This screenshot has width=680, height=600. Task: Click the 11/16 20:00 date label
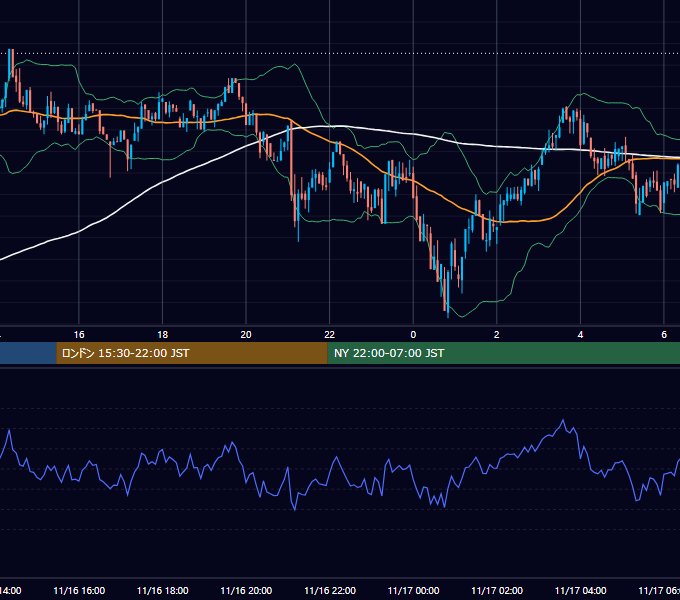click(x=246, y=591)
